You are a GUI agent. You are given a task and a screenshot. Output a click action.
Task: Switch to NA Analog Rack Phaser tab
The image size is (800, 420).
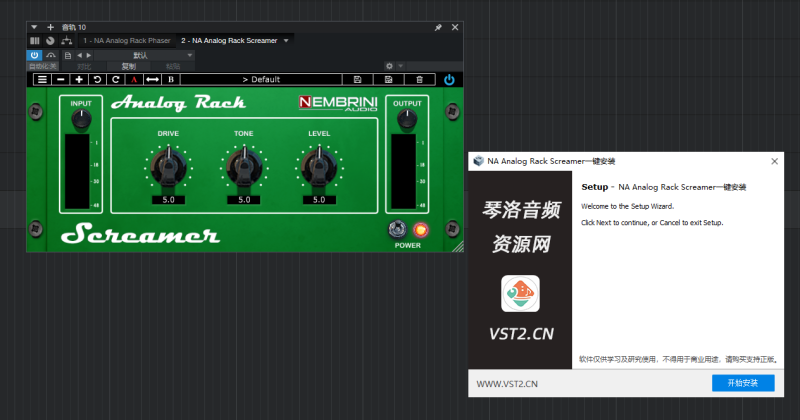(127, 40)
